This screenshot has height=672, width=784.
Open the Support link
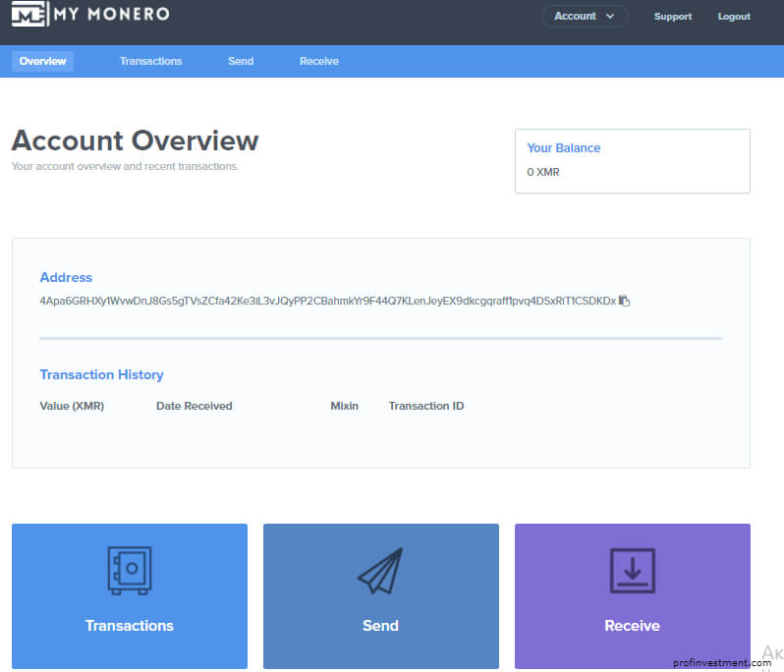click(673, 17)
